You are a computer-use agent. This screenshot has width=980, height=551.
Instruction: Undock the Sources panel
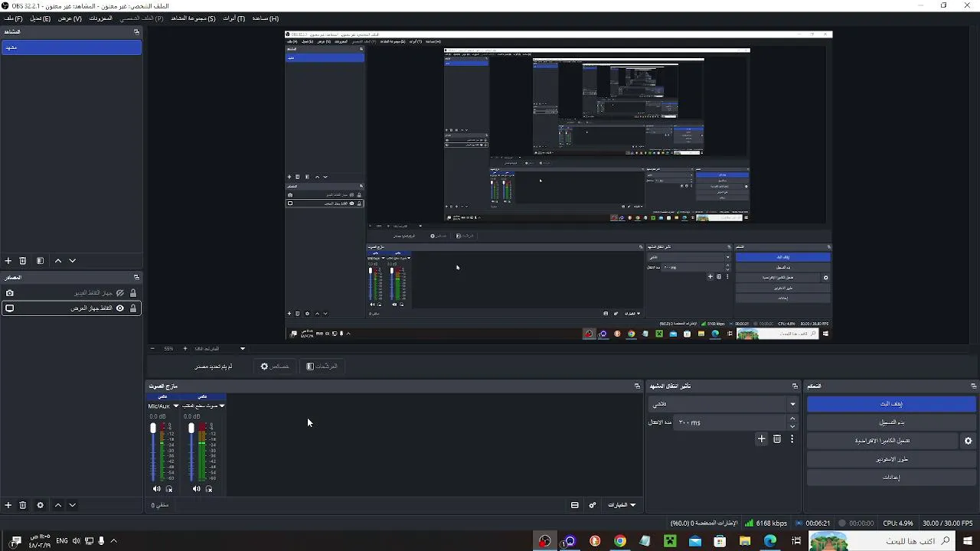pos(136,278)
